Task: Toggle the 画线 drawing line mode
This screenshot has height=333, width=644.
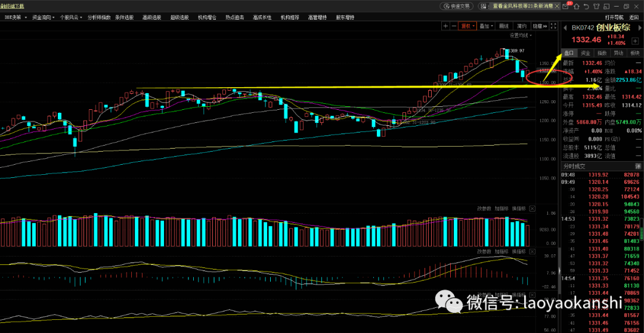Action: point(504,26)
